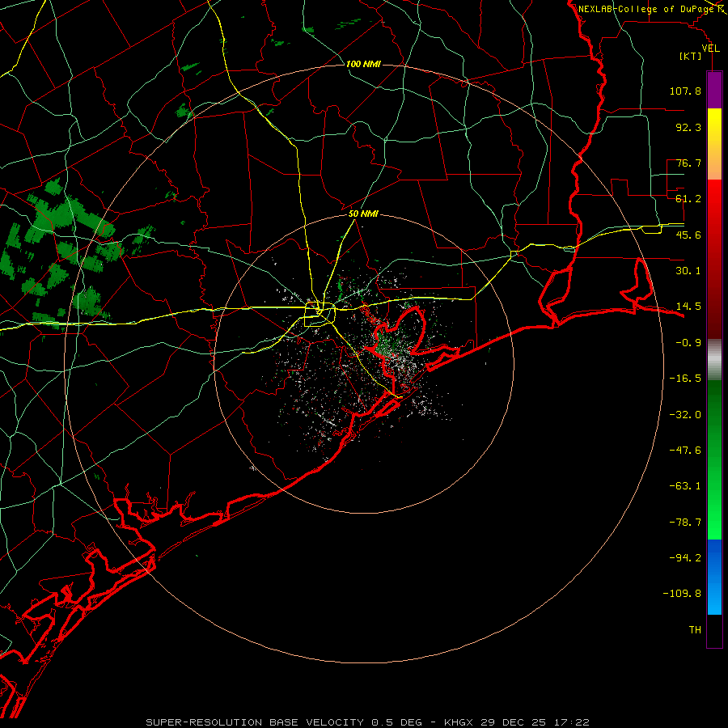Select the 14.5 legend value
The height and width of the screenshot is (728, 728).
tap(688, 307)
